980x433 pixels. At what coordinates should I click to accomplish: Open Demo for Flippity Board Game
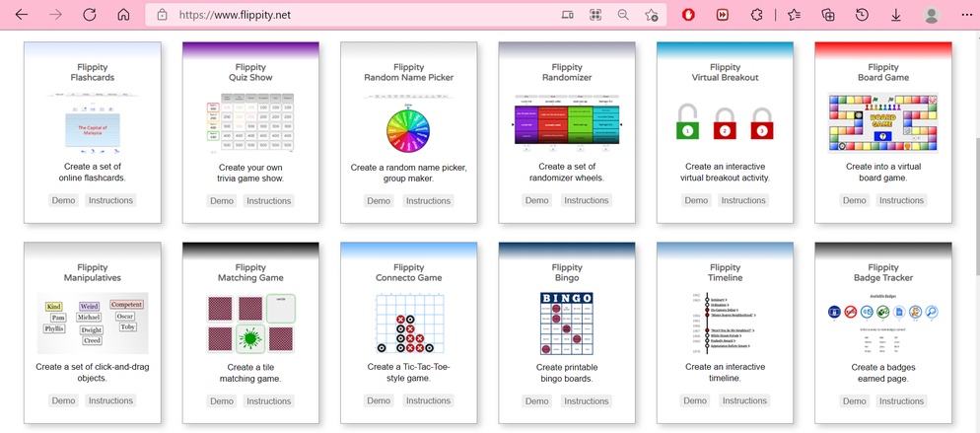tap(855, 200)
